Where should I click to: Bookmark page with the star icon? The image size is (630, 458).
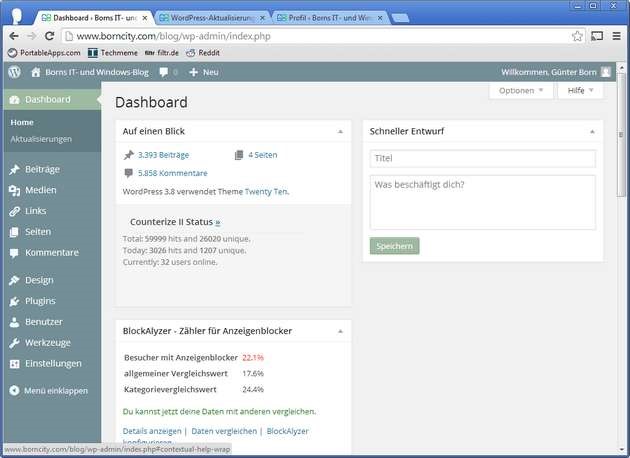coord(577,35)
